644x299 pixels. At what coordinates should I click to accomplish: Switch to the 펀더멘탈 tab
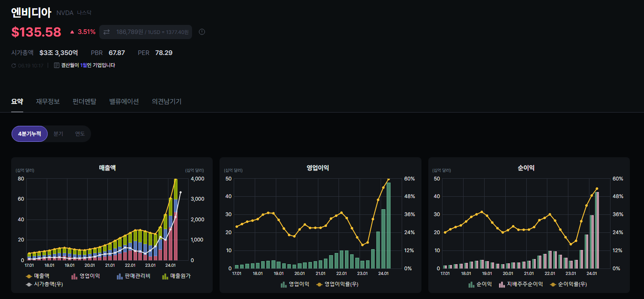(x=85, y=102)
